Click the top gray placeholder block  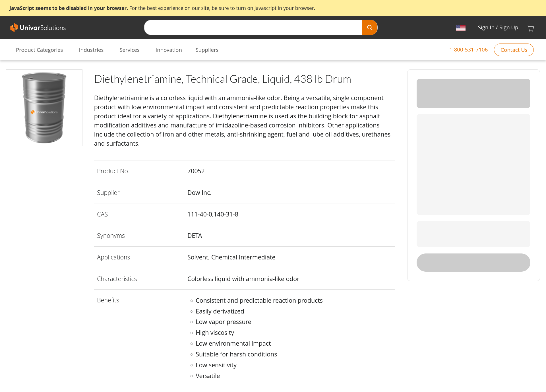pos(473,93)
